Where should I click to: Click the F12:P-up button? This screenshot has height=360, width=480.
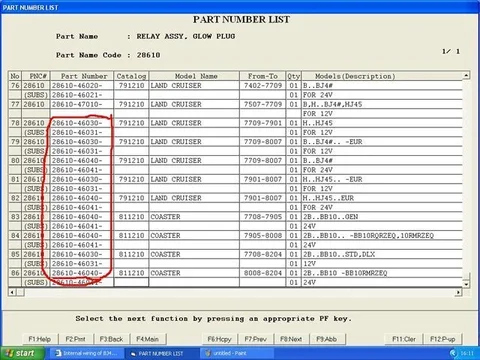click(443, 339)
